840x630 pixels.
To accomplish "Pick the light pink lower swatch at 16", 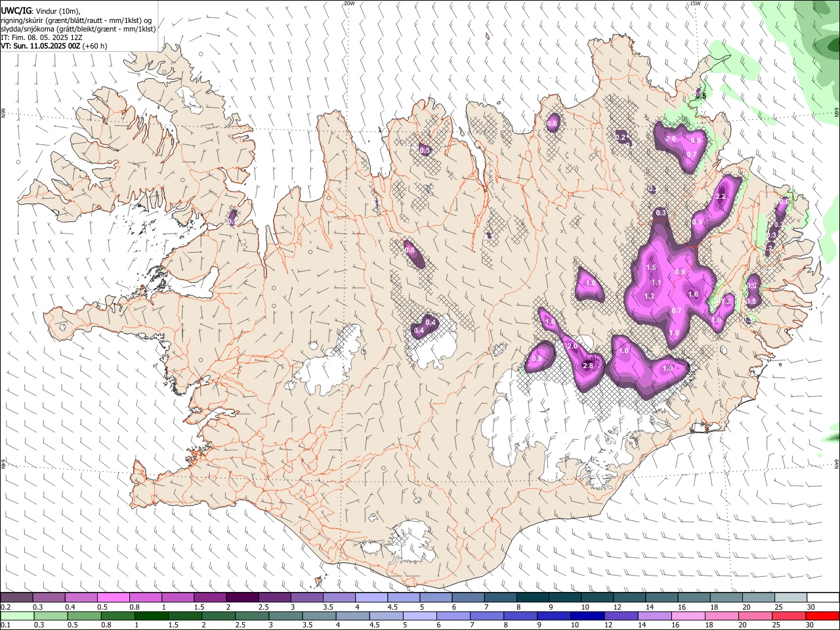I will click(x=687, y=616).
